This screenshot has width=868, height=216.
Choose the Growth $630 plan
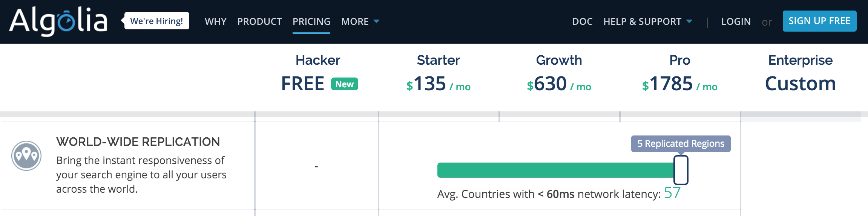pos(559,84)
